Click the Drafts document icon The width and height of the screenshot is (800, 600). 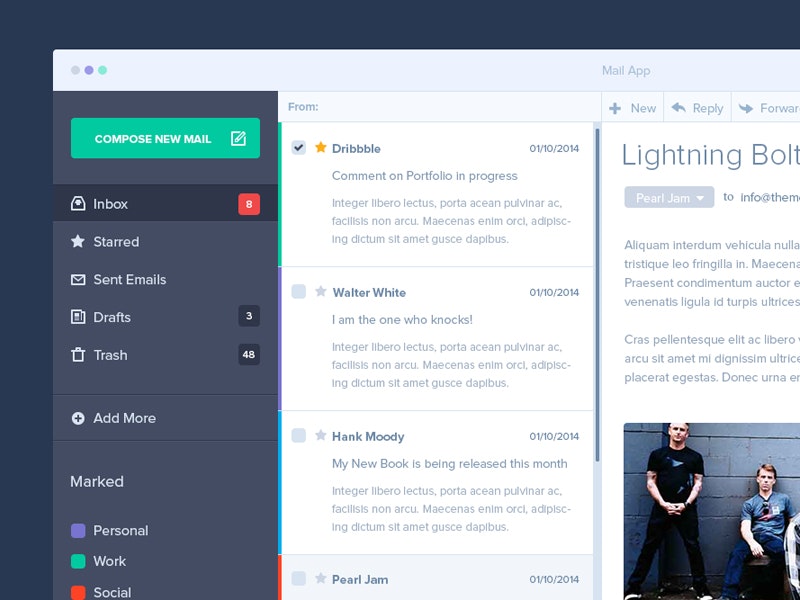[78, 317]
